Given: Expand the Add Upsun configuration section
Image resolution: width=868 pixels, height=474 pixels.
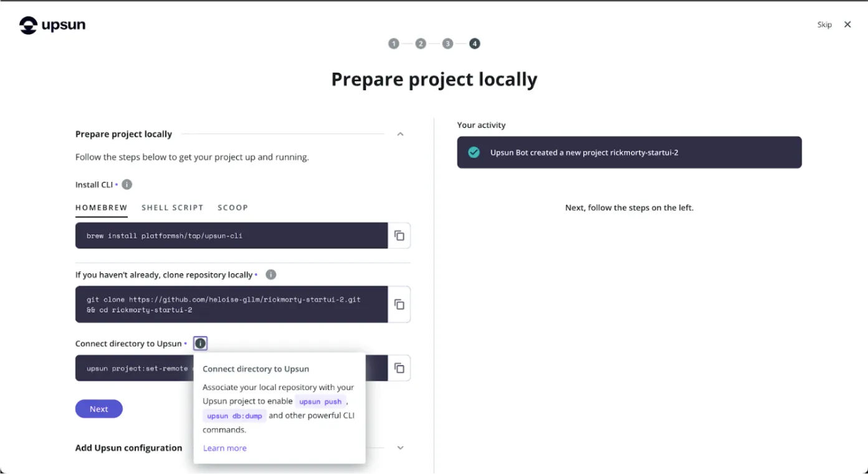Looking at the screenshot, I should tap(400, 447).
